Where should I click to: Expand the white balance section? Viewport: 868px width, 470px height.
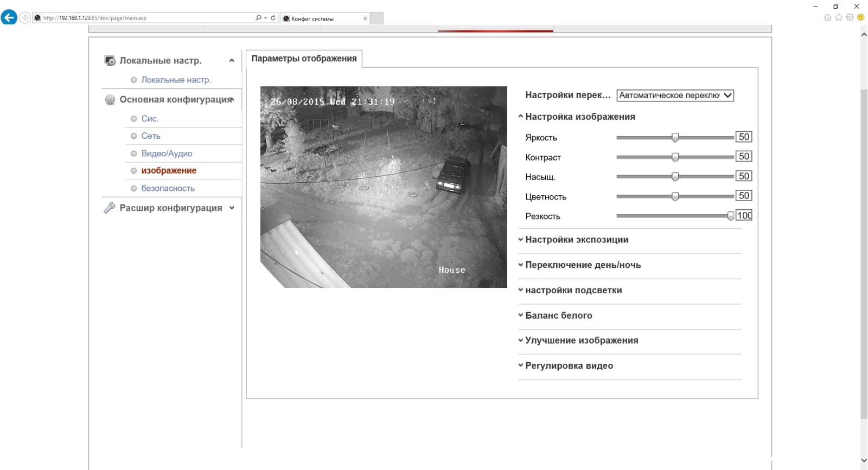click(558, 316)
